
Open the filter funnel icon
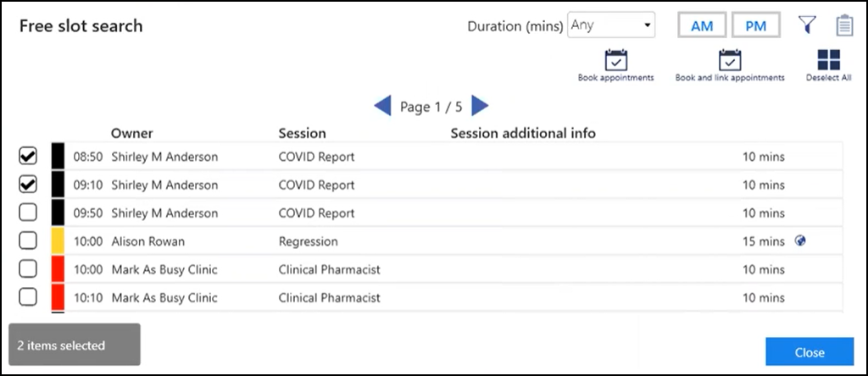806,26
